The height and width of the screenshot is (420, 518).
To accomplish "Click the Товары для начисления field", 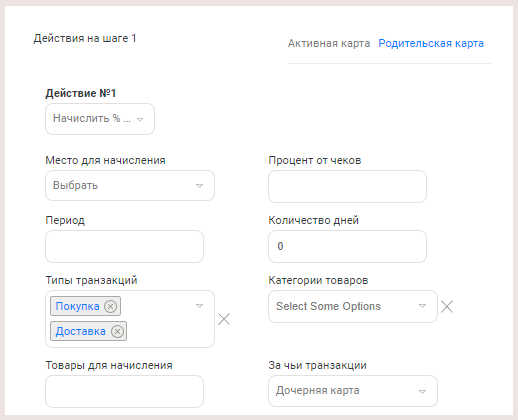I will [124, 391].
